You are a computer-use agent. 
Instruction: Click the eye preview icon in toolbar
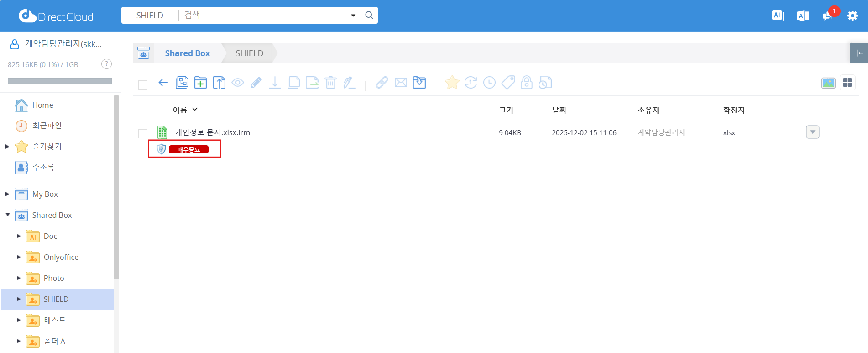click(x=238, y=83)
